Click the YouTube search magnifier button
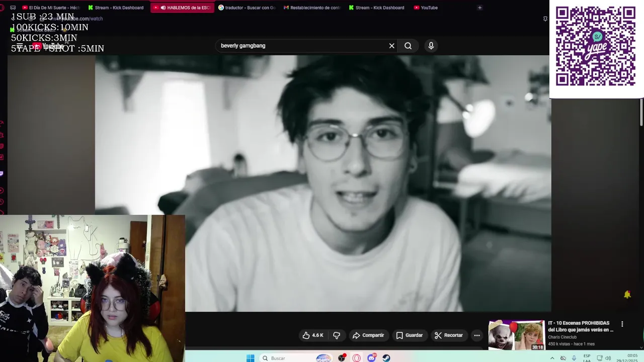The image size is (644, 362). point(408,46)
